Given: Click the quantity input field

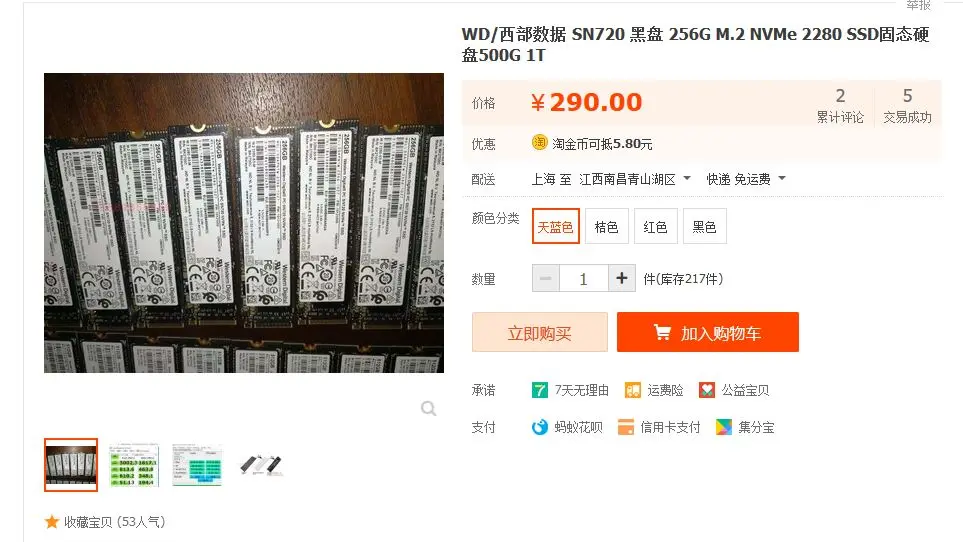Looking at the screenshot, I should point(583,279).
